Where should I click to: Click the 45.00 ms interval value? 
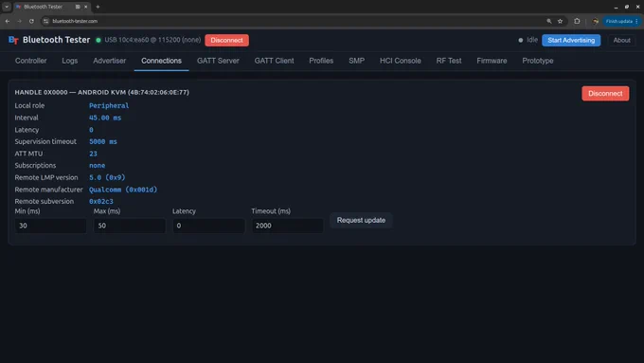(x=105, y=118)
